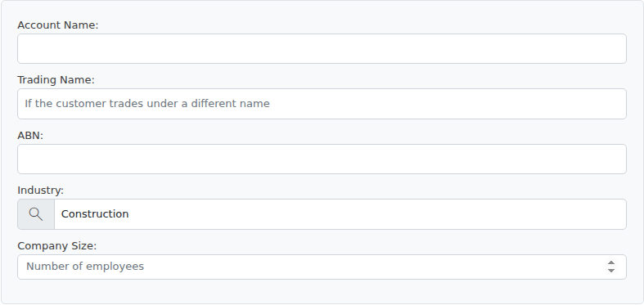Screen dimensions: 644x305
Task: Open the Company Size dropdown
Action: click(322, 267)
